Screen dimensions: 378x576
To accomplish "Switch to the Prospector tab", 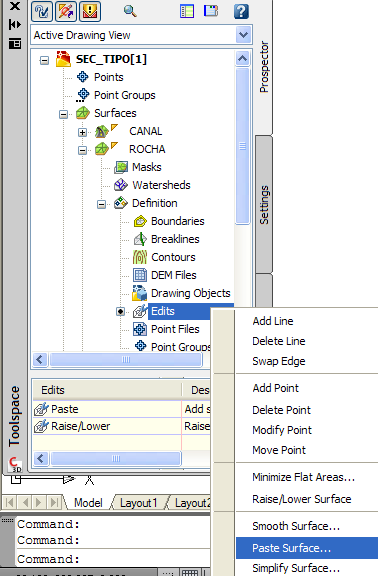I will pyautogui.click(x=264, y=67).
